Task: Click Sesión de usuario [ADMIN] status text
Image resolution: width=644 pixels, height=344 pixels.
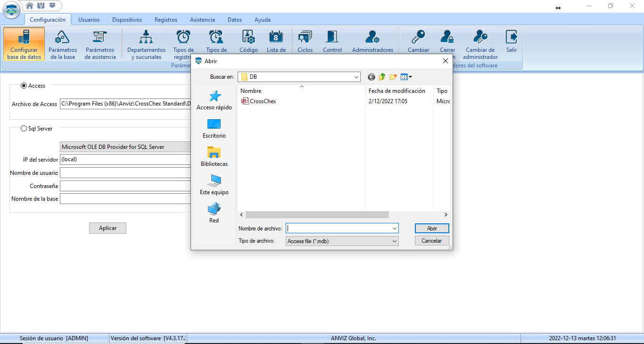Action: click(54, 338)
